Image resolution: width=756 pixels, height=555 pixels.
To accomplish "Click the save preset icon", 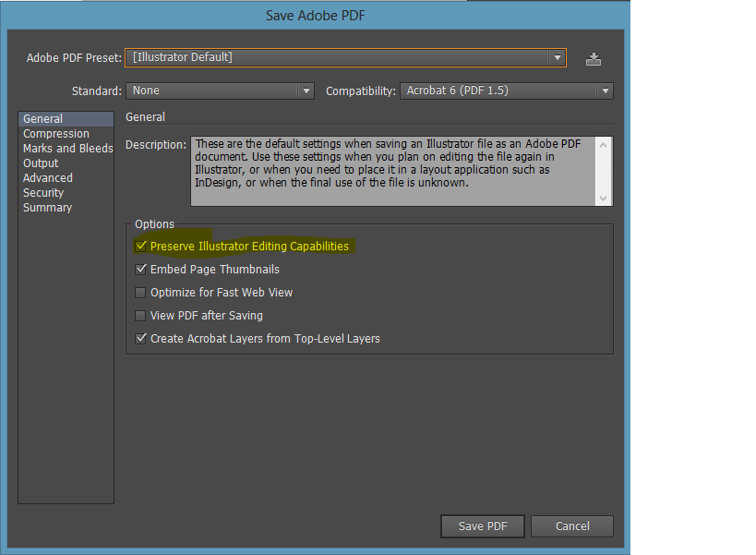I will [x=593, y=59].
